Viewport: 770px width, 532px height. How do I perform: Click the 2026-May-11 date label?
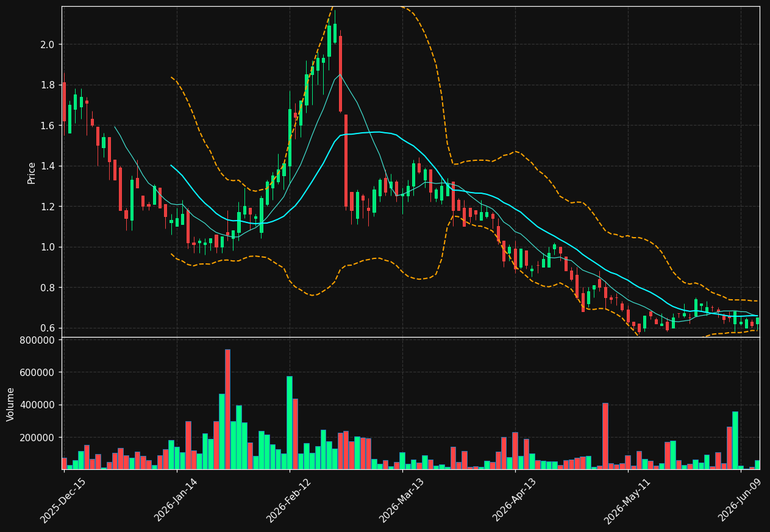click(x=627, y=500)
